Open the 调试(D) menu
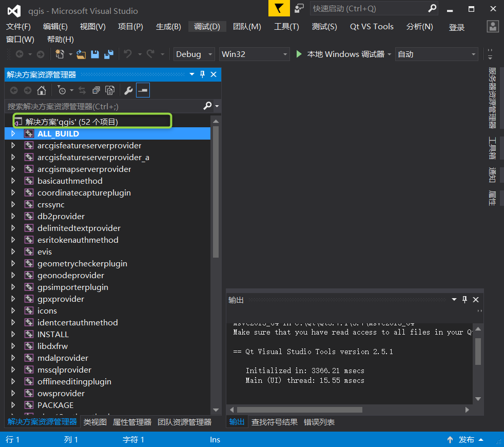This screenshot has width=504, height=447. click(207, 27)
